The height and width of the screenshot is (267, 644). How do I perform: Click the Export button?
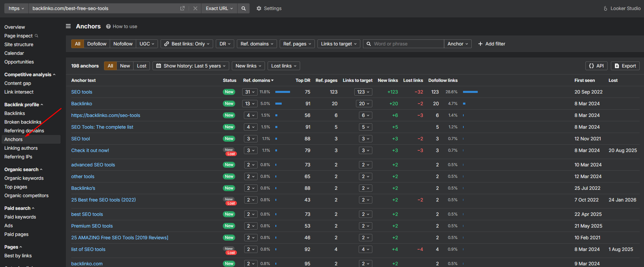pos(625,66)
